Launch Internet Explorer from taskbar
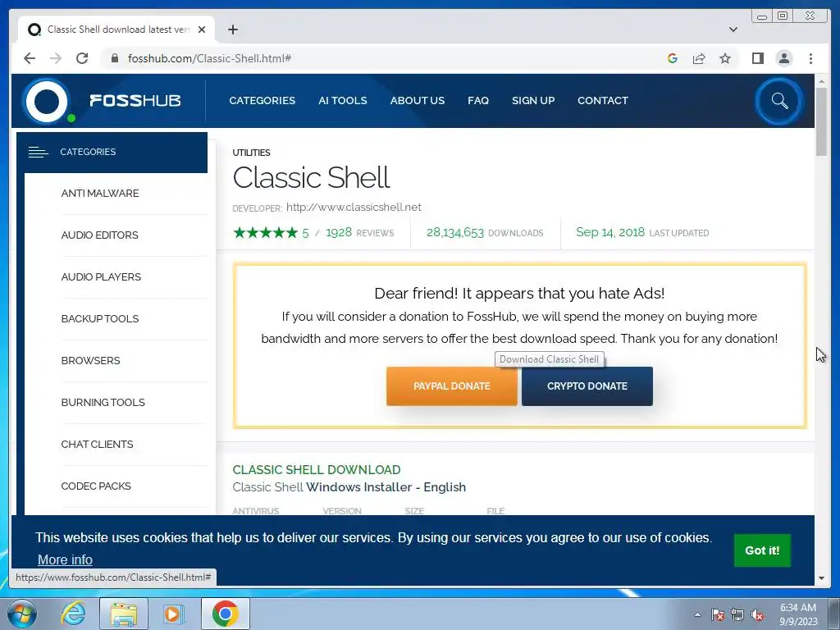 tap(73, 614)
